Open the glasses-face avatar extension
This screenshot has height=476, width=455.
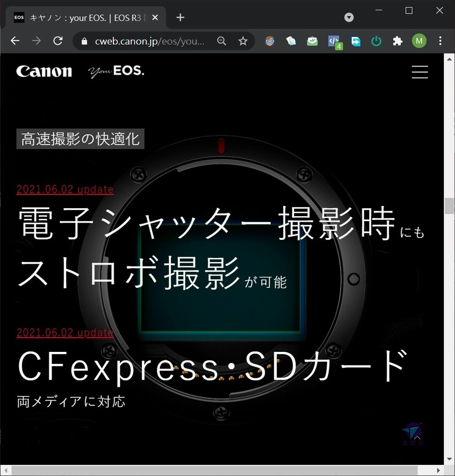point(270,41)
